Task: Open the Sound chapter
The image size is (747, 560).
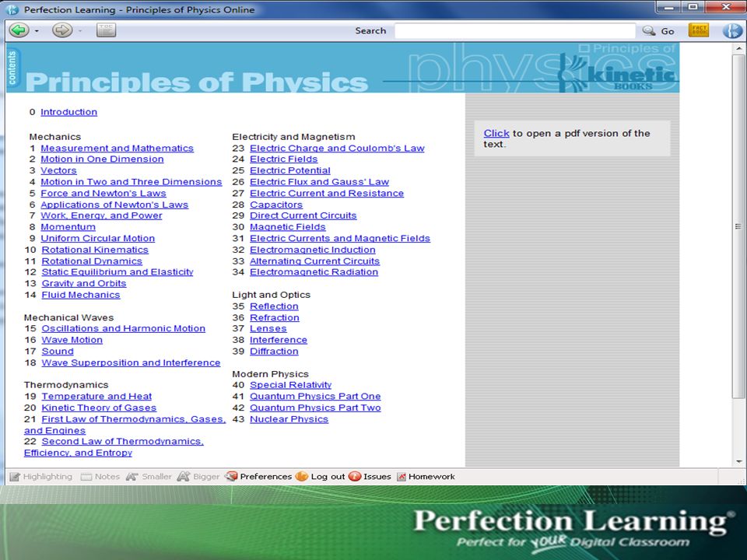Action: [58, 352]
